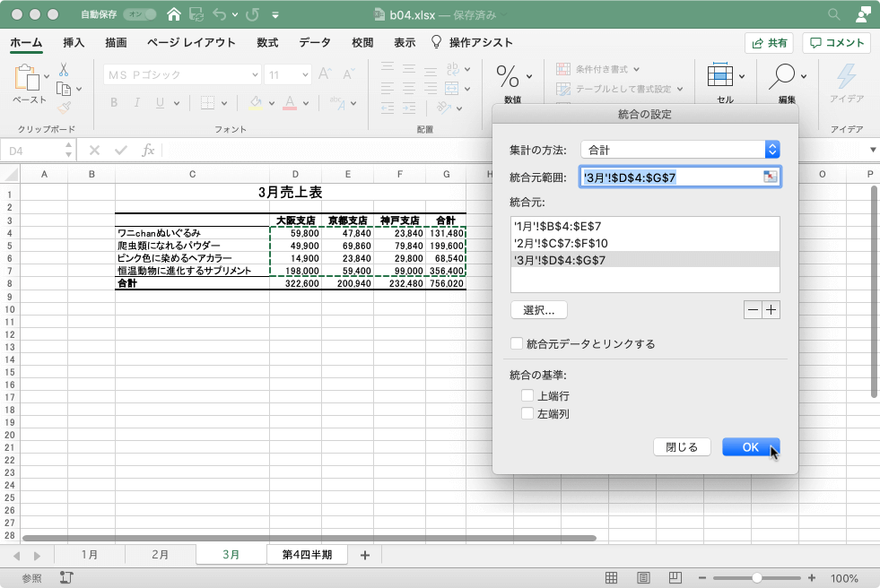Click the Name Box stepper

pyautogui.click(x=68, y=150)
